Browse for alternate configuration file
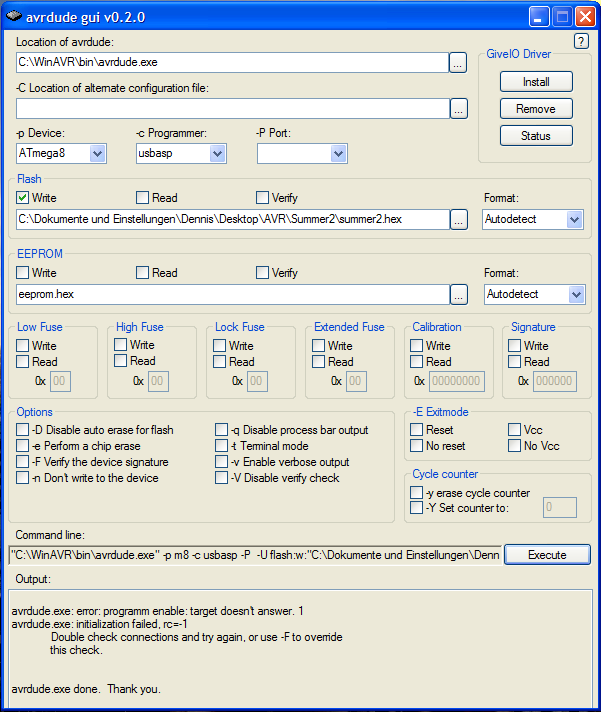 pyautogui.click(x=458, y=109)
